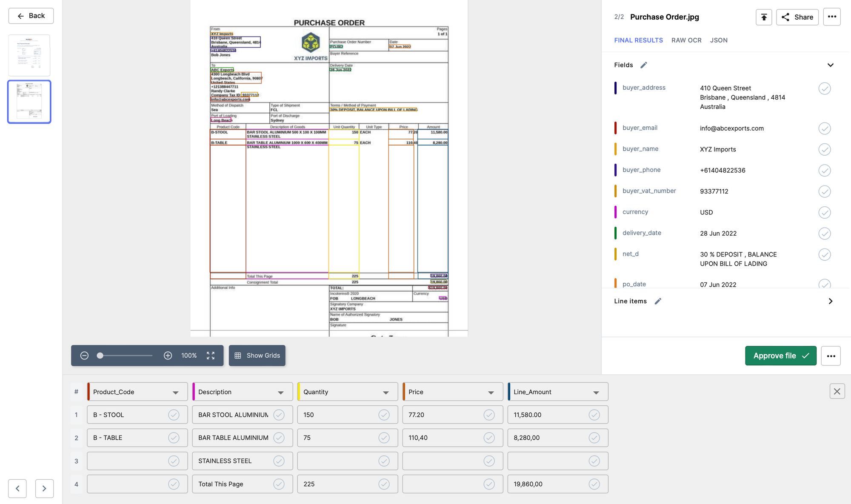Close the line items table panel

837,391
